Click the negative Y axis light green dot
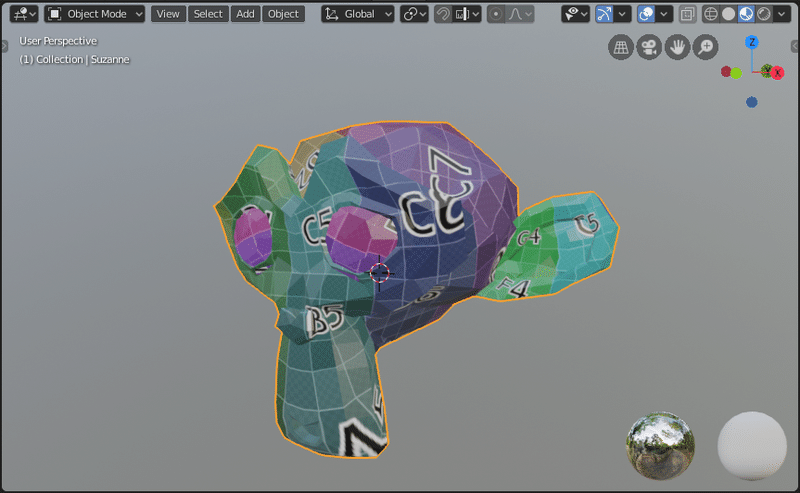The image size is (800, 493). click(x=736, y=73)
